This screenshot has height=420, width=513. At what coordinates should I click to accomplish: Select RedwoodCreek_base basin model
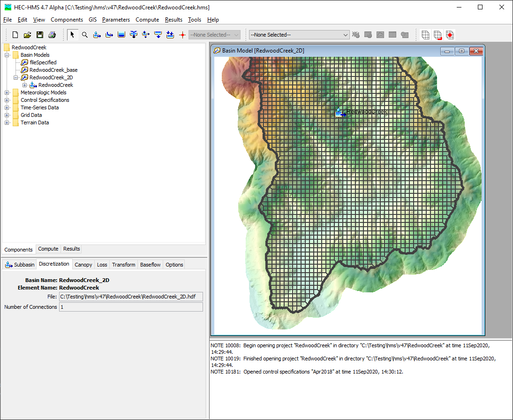pyautogui.click(x=53, y=70)
